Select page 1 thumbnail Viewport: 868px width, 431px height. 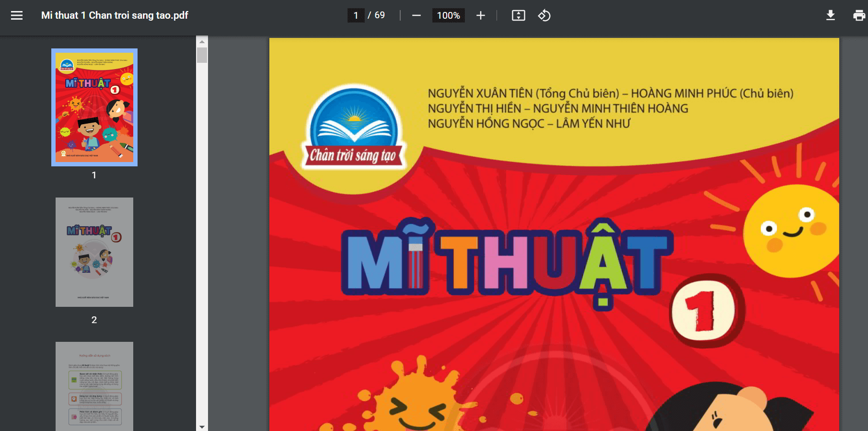pyautogui.click(x=94, y=107)
